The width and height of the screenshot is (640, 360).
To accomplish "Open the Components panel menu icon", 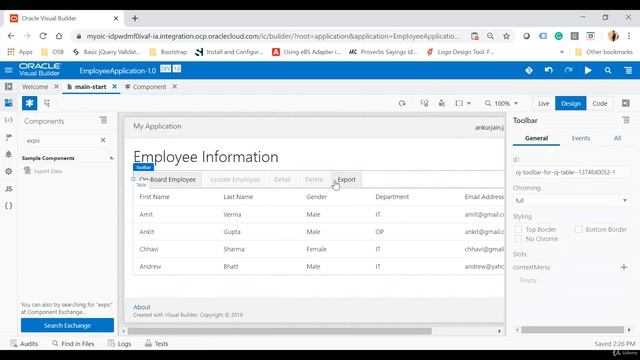I will [x=103, y=120].
